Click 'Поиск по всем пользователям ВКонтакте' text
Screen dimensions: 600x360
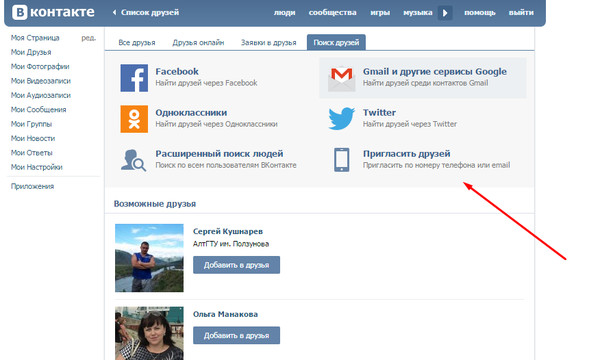pyautogui.click(x=226, y=165)
